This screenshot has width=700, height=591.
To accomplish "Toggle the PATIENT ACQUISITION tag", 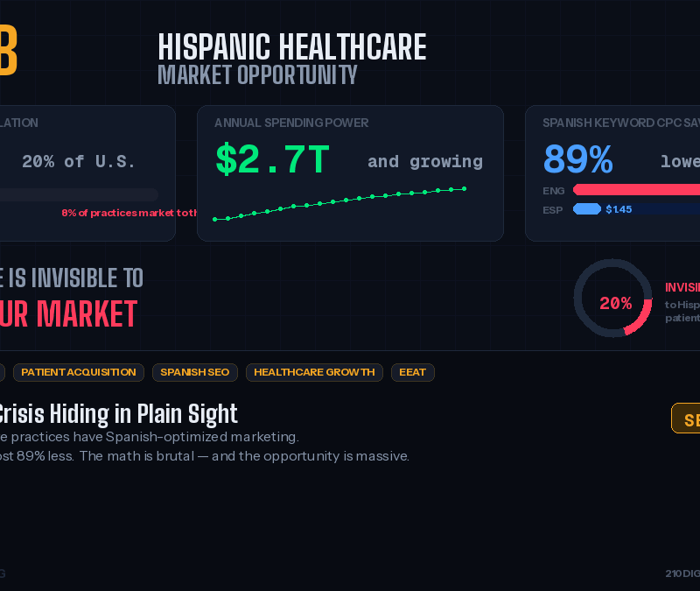I will click(78, 372).
